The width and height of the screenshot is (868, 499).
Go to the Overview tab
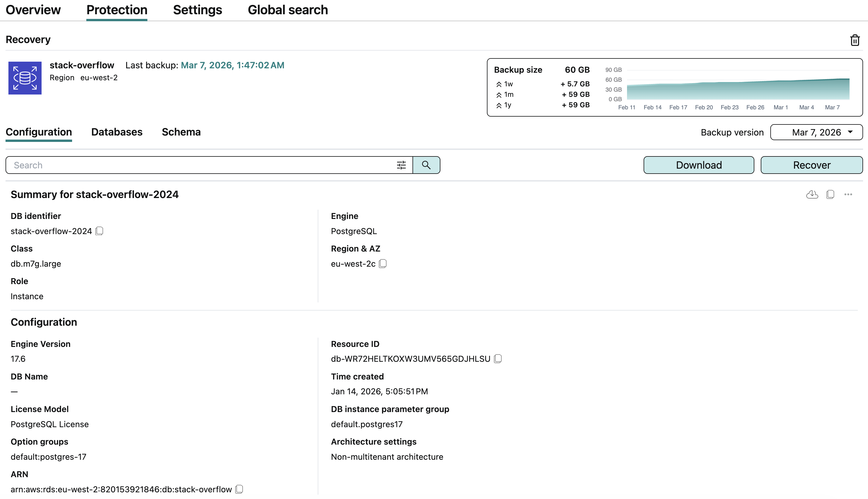point(33,10)
